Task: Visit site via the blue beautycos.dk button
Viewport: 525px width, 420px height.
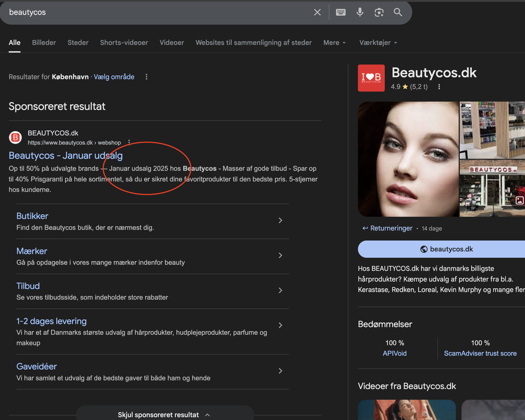Action: (x=441, y=249)
